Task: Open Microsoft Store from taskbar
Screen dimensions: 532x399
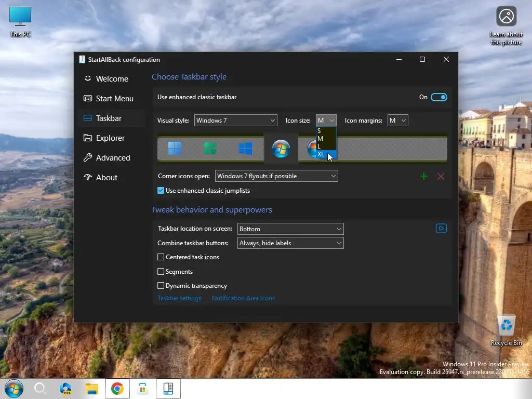Action: click(143, 389)
